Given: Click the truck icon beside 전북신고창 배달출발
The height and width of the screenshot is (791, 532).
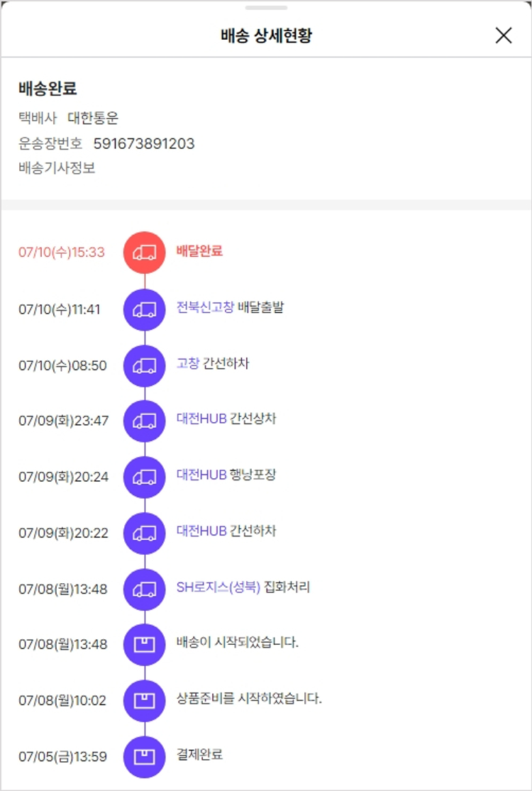Looking at the screenshot, I should pyautogui.click(x=145, y=309).
